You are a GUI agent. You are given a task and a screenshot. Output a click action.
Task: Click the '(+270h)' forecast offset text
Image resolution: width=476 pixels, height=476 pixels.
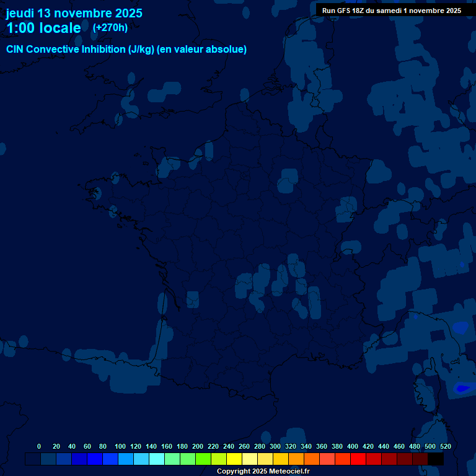[110, 28]
